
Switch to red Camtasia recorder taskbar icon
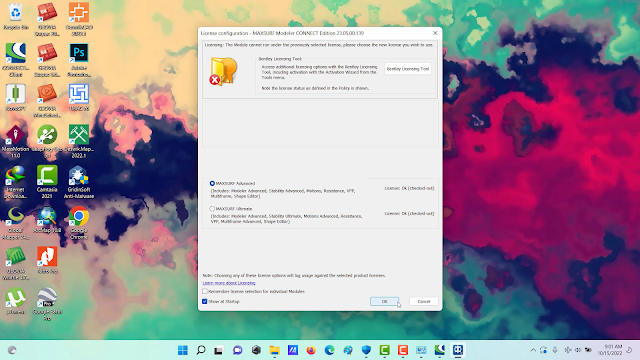coord(403,350)
